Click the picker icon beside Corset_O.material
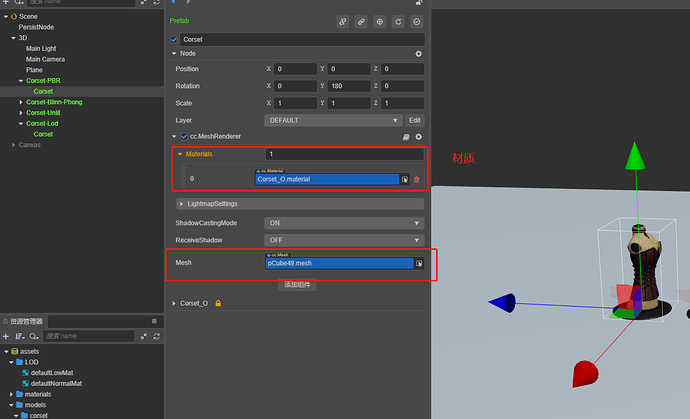This screenshot has width=690, height=419. (404, 179)
